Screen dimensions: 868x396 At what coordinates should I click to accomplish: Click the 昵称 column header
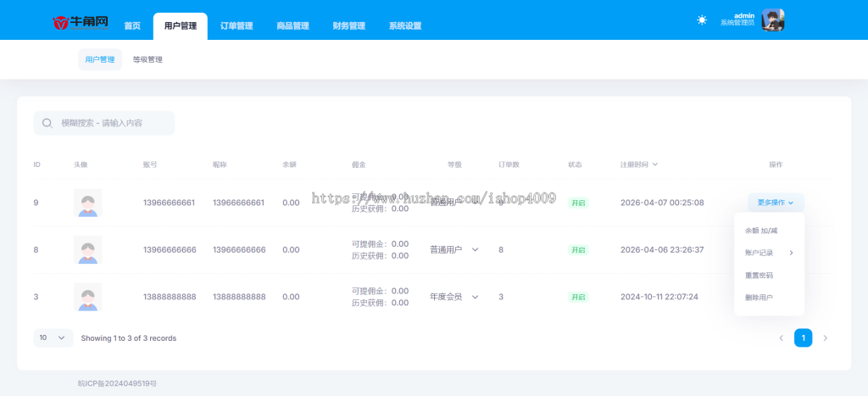(x=220, y=165)
